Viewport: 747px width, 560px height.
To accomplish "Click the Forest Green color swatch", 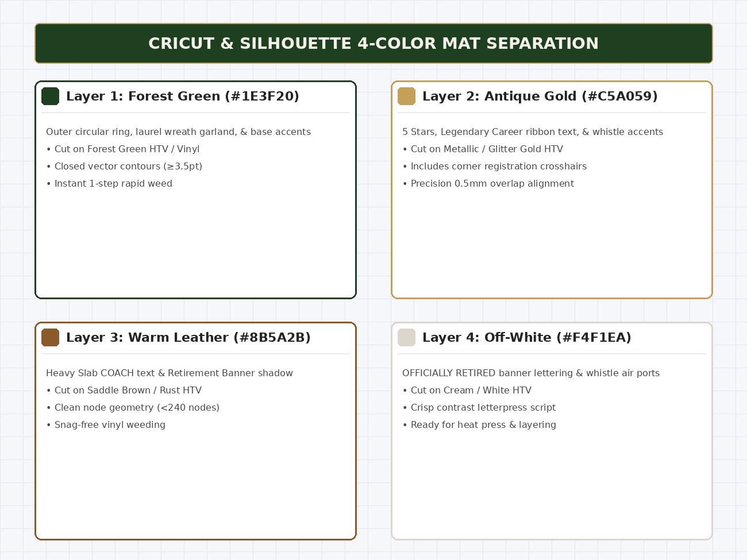I will coord(51,96).
